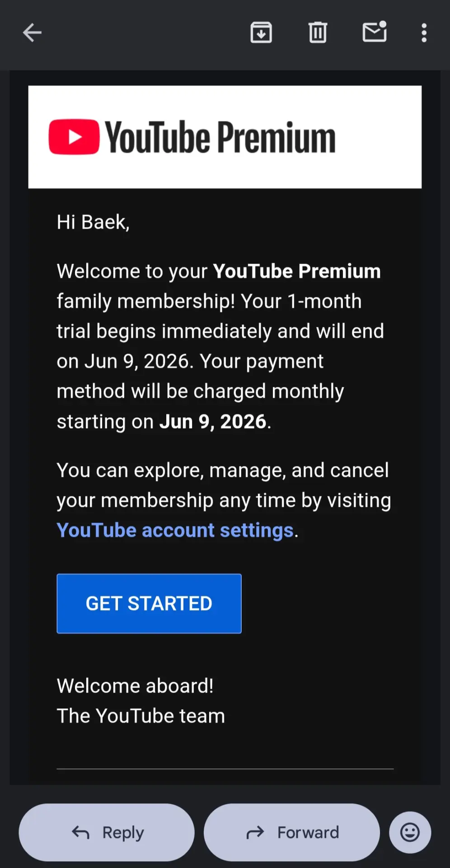
Task: Tap 'Welcome aboard!' closing text
Action: 135,686
